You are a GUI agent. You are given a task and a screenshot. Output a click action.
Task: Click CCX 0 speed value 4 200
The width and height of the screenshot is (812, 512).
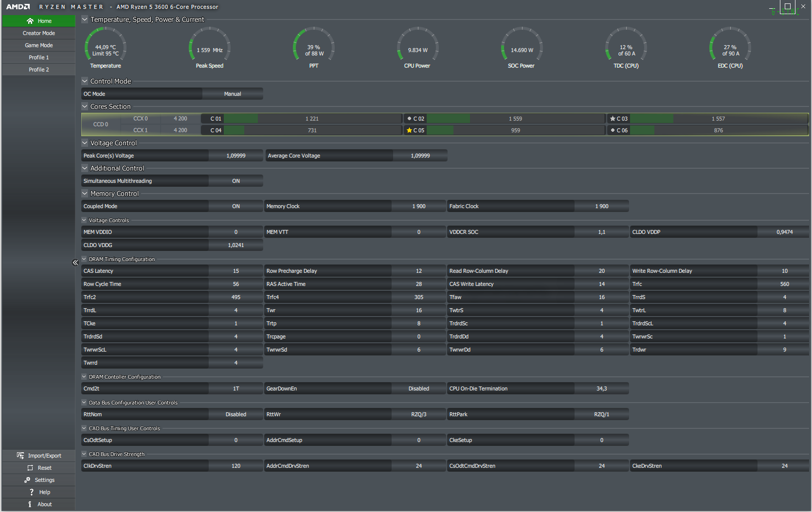point(180,119)
